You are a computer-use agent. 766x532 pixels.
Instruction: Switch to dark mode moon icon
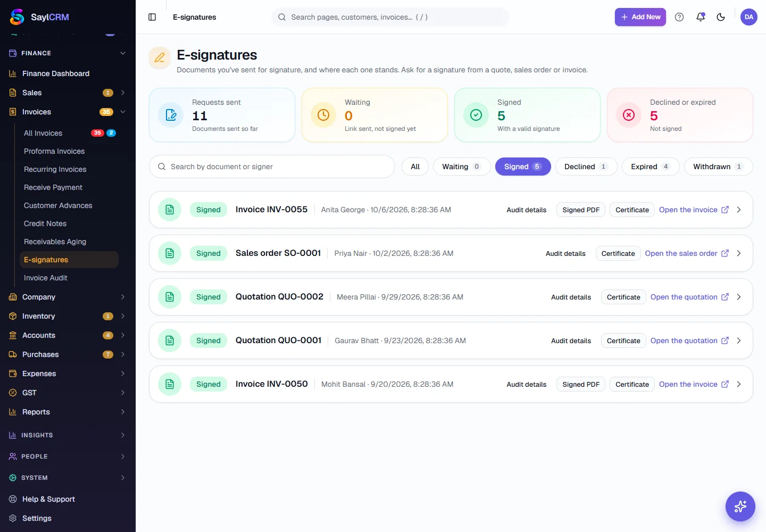point(721,17)
